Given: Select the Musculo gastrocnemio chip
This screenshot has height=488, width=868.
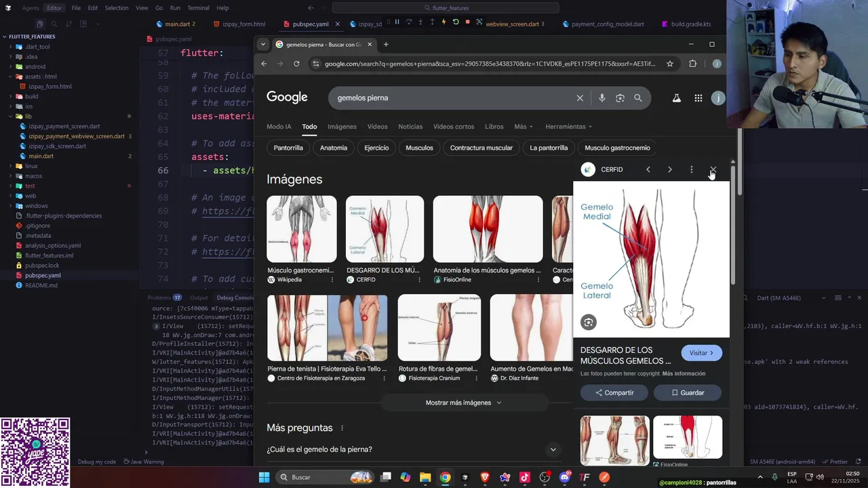Looking at the screenshot, I should (x=617, y=148).
